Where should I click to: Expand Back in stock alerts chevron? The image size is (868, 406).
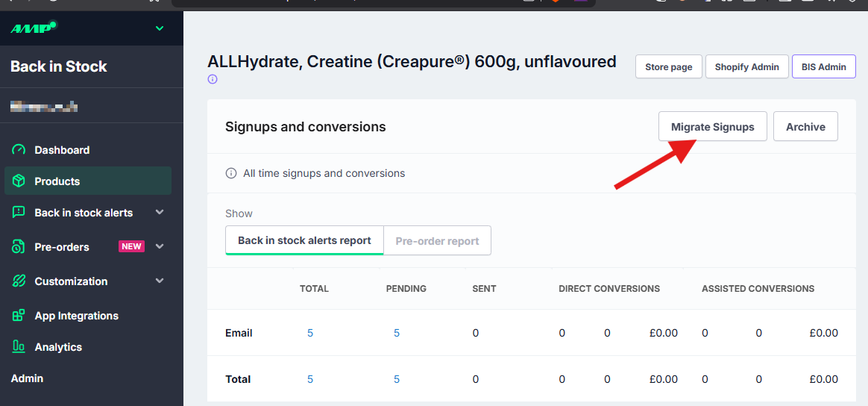[160, 212]
